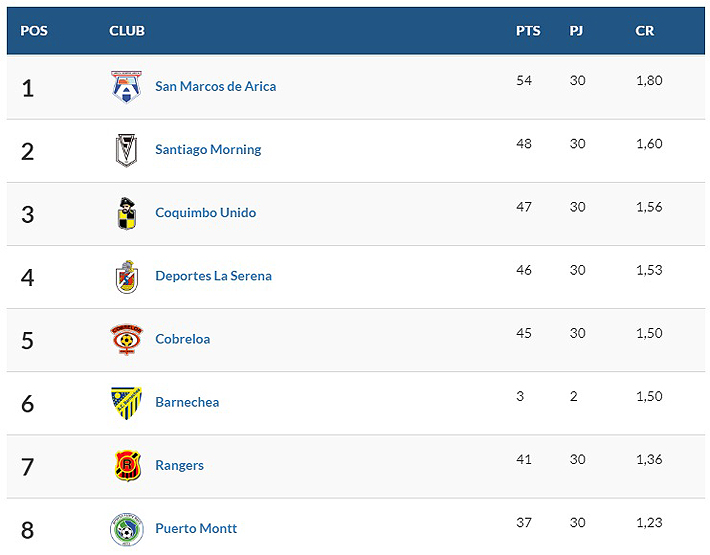This screenshot has height=555, width=710.
Task: Click the San Marcos de Arica crest
Action: tap(127, 86)
